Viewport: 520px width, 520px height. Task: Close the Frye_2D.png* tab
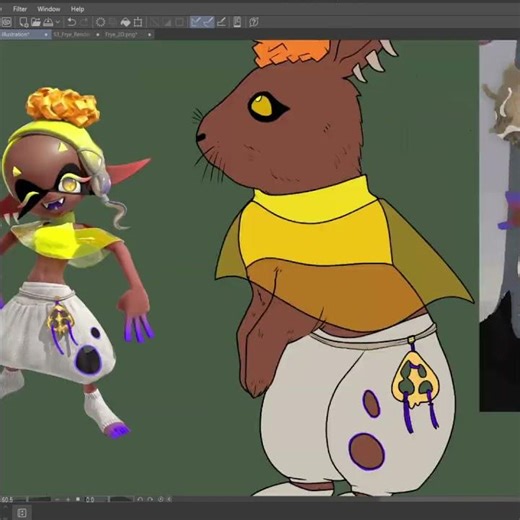pos(149,35)
